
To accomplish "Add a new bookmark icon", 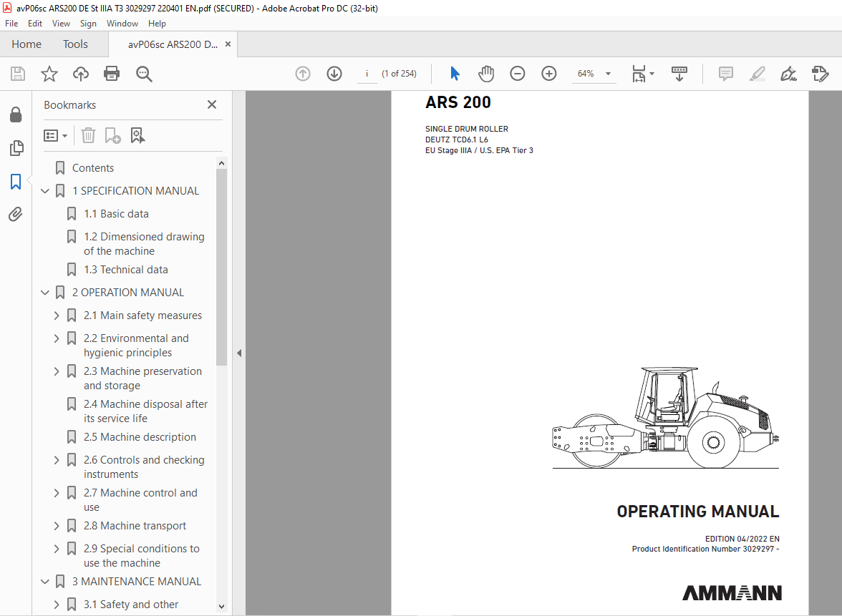I will coord(112,135).
